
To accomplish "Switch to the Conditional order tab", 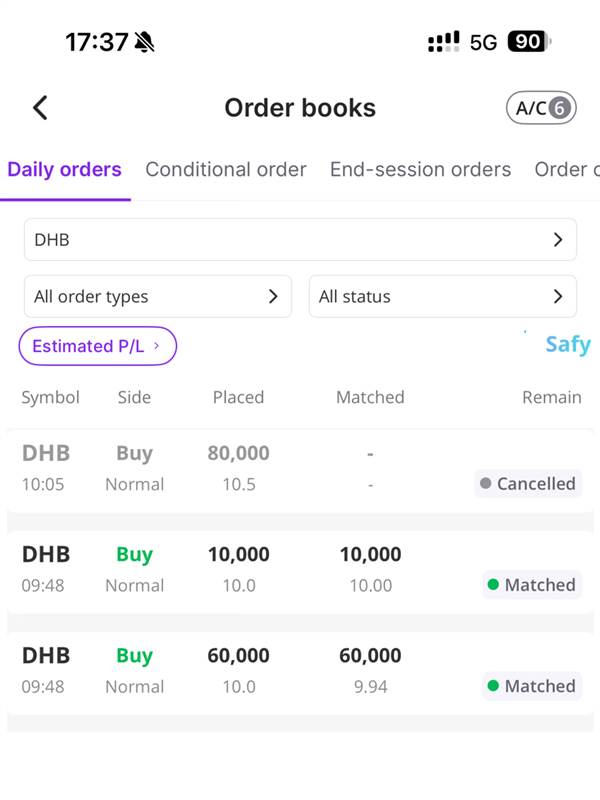I will (x=226, y=170).
